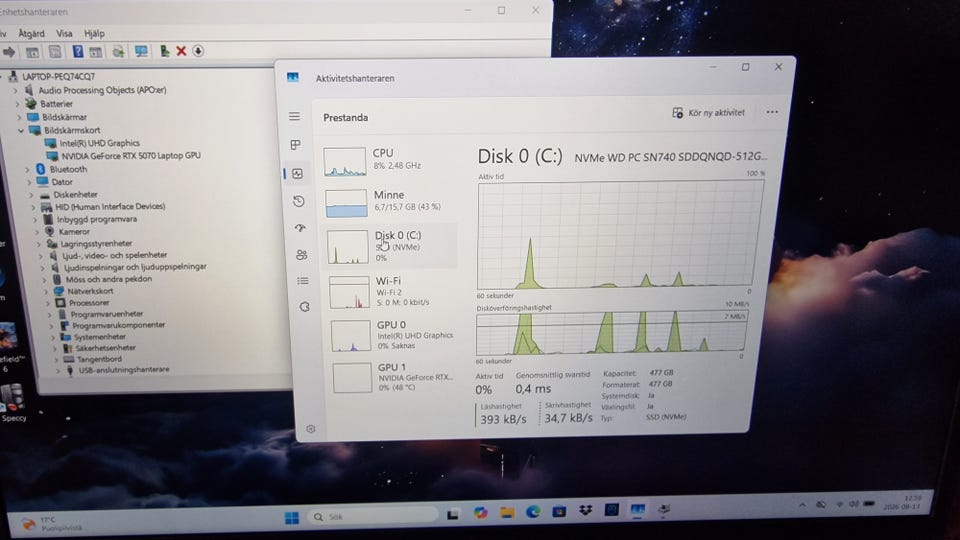Image resolution: width=960 pixels, height=540 pixels.
Task: Select Minne in performance list
Action: [x=390, y=203]
